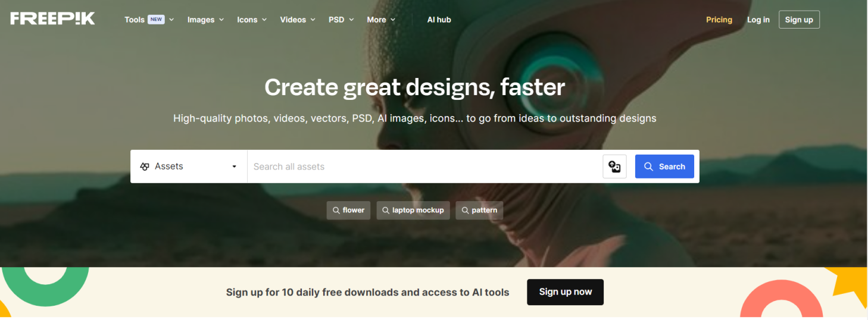The image size is (868, 320).
Task: Open the More navigation menu
Action: point(381,20)
